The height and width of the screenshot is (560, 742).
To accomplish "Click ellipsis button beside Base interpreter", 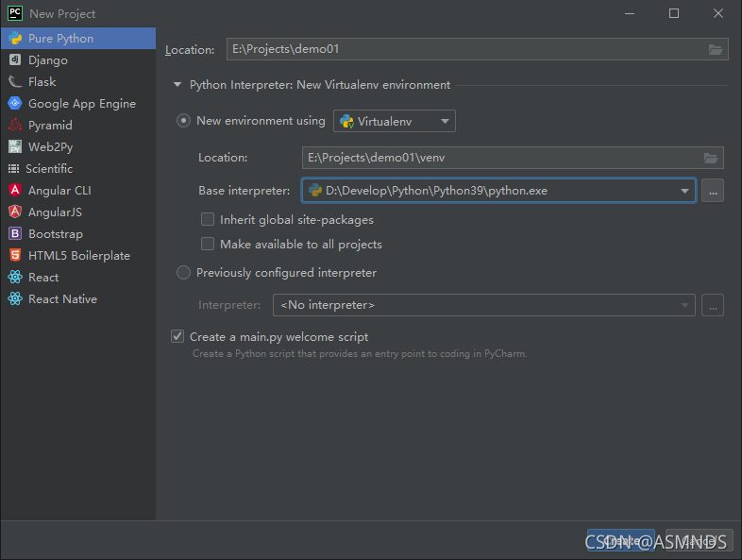I will click(713, 191).
